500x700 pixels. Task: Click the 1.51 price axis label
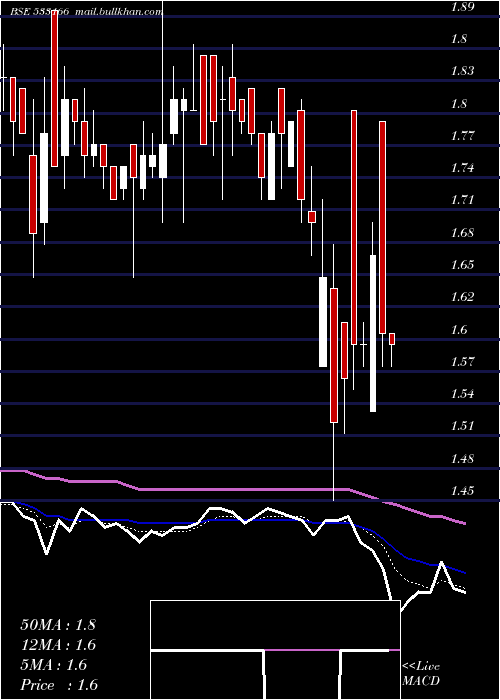[x=462, y=425]
